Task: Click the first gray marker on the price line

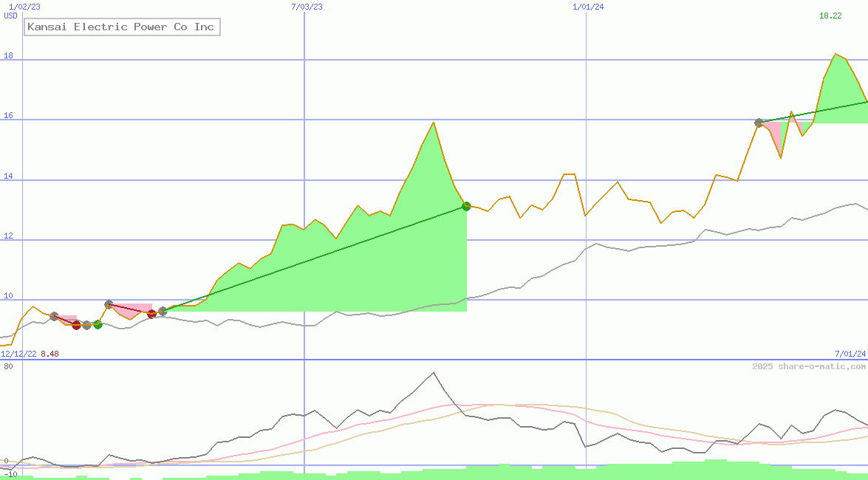Action: (x=54, y=316)
